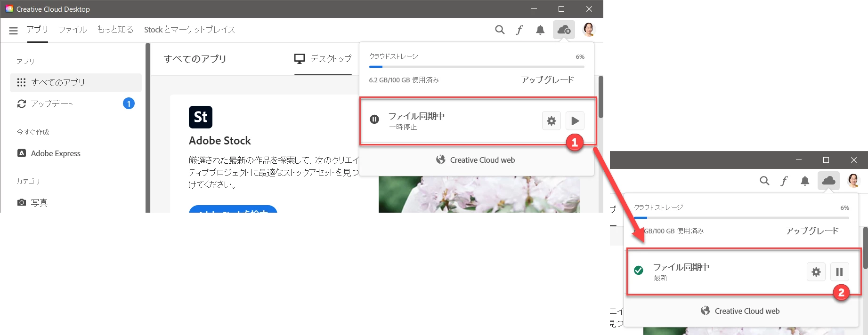This screenshot has width=868, height=335.
Task: Click the green checkmark sync status icon
Action: (x=639, y=271)
